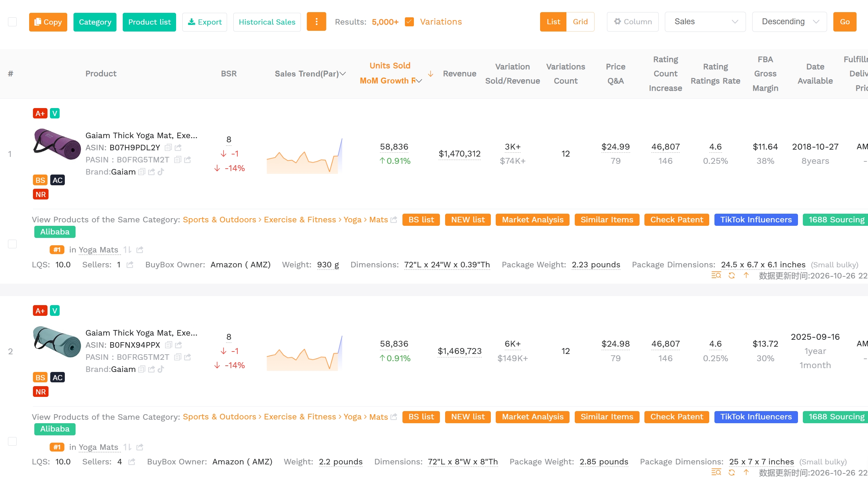Click the Column settings button
Image resolution: width=868 pixels, height=480 pixels.
633,22
